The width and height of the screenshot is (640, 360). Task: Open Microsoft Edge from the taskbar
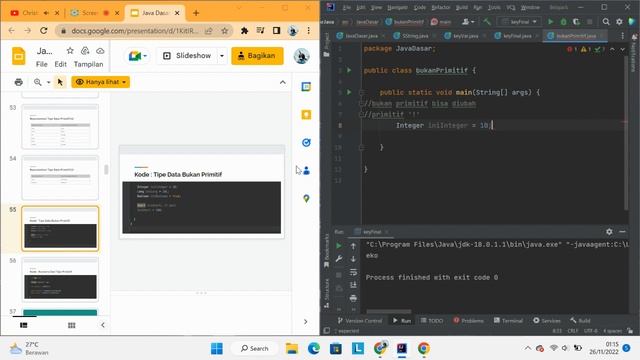pos(314,348)
